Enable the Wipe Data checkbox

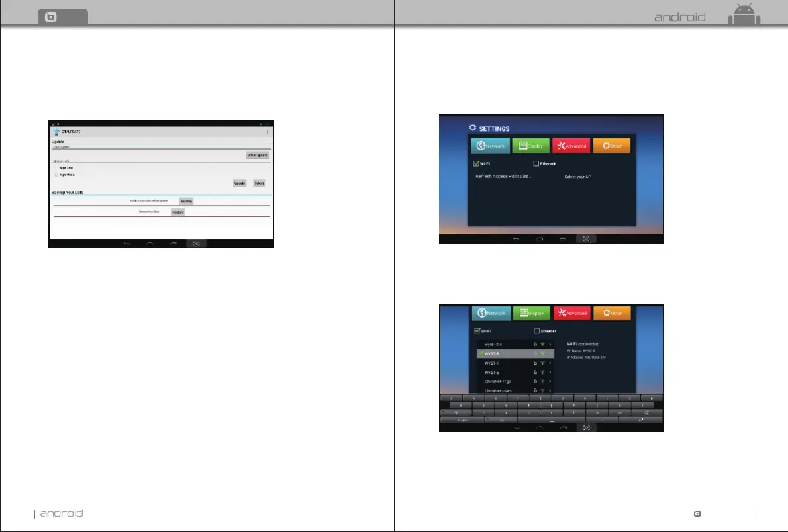click(x=56, y=168)
